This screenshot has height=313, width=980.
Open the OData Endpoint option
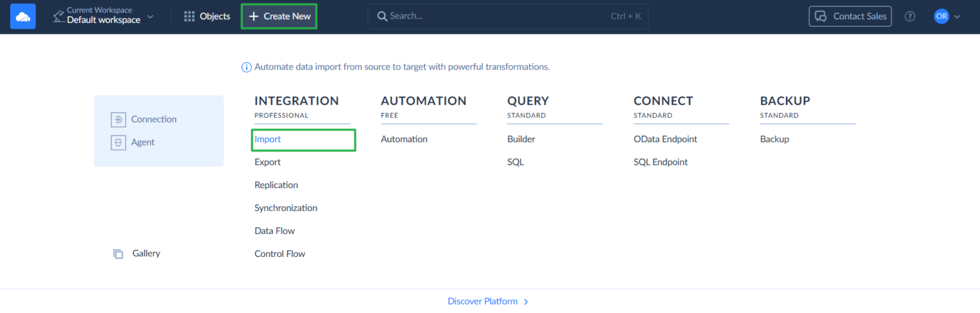(665, 139)
